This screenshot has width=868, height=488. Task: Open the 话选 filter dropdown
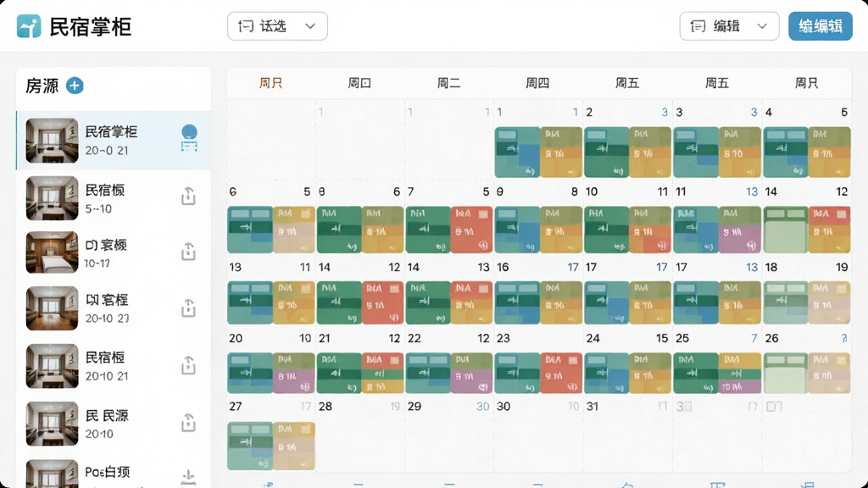277,26
